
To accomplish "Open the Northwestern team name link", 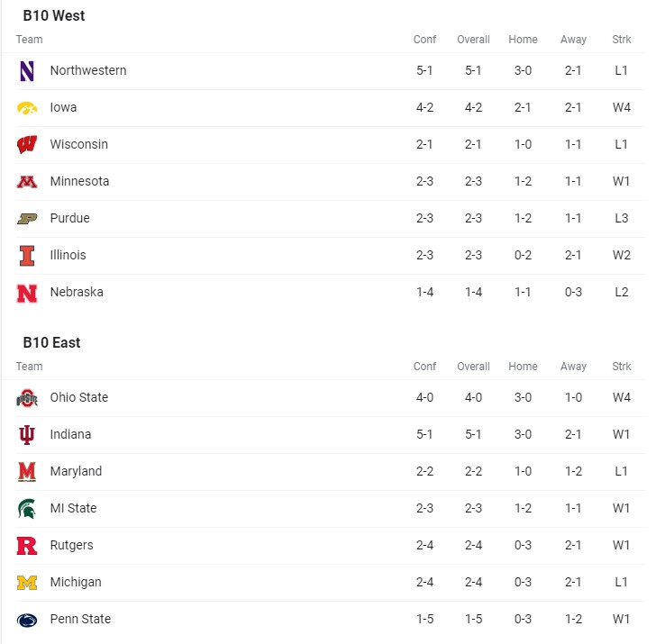I will (x=88, y=71).
